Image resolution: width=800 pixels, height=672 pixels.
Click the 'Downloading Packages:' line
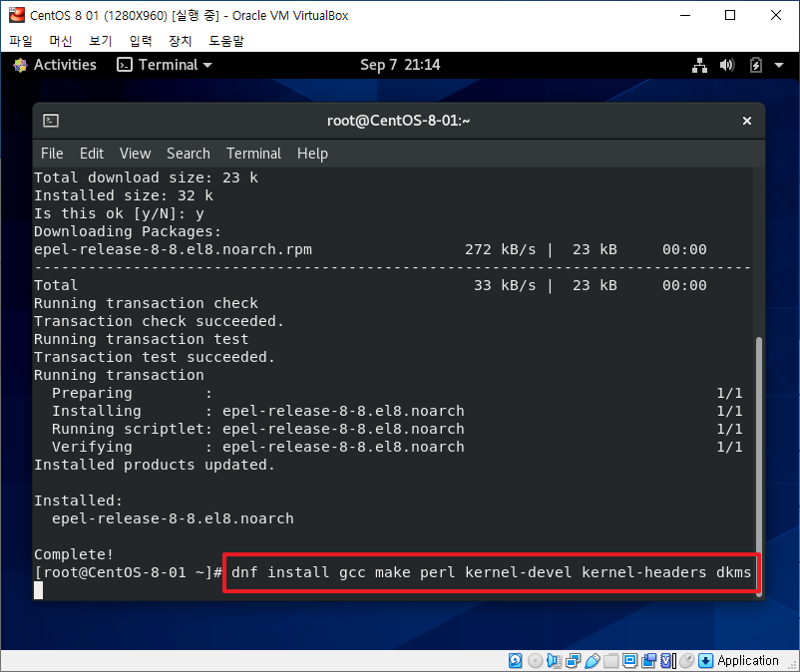point(128,231)
